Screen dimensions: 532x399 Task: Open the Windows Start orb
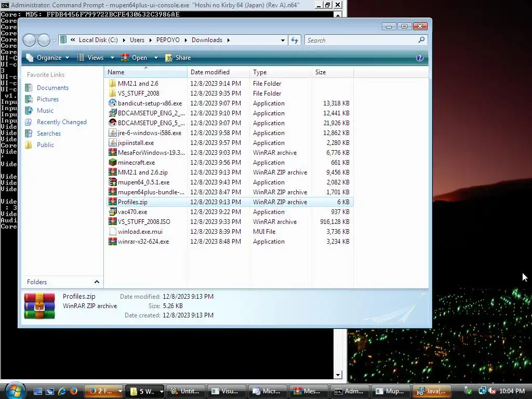(x=14, y=390)
